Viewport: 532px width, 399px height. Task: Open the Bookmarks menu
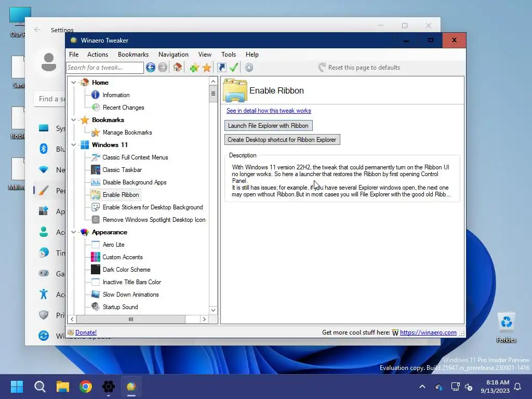133,54
